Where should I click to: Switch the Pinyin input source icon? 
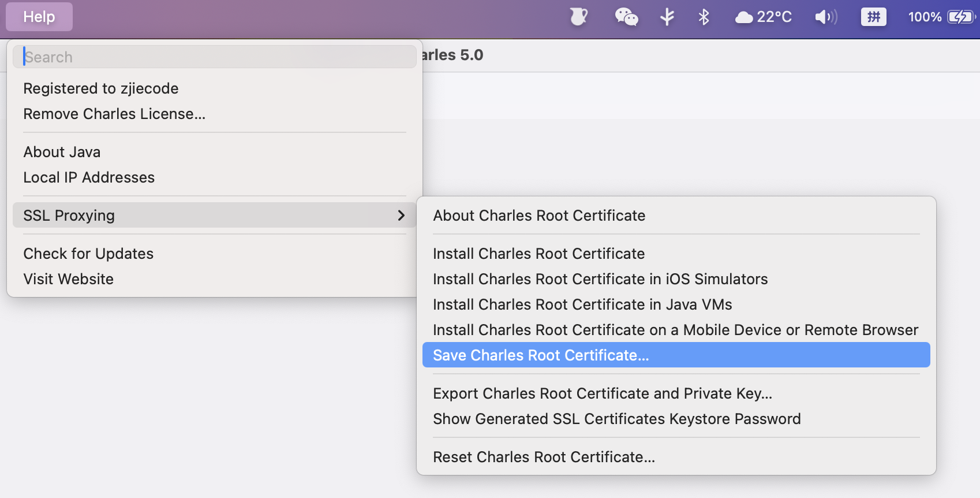click(x=873, y=17)
